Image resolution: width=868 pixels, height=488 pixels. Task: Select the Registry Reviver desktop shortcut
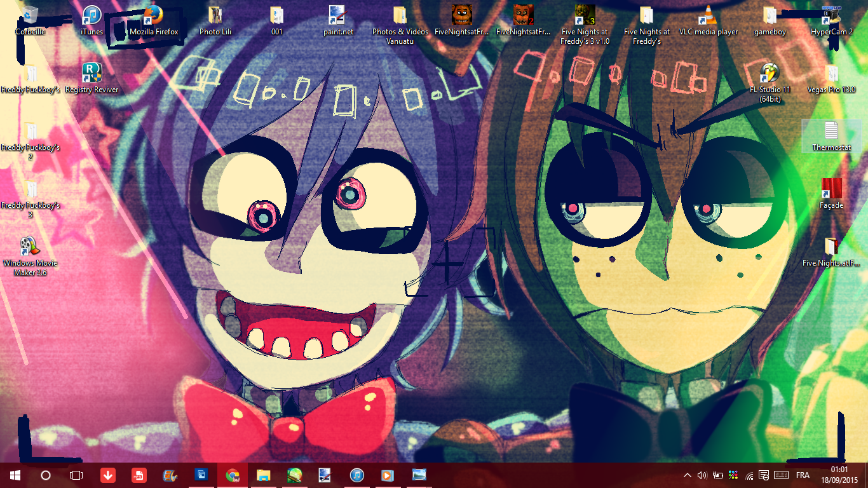(92, 78)
